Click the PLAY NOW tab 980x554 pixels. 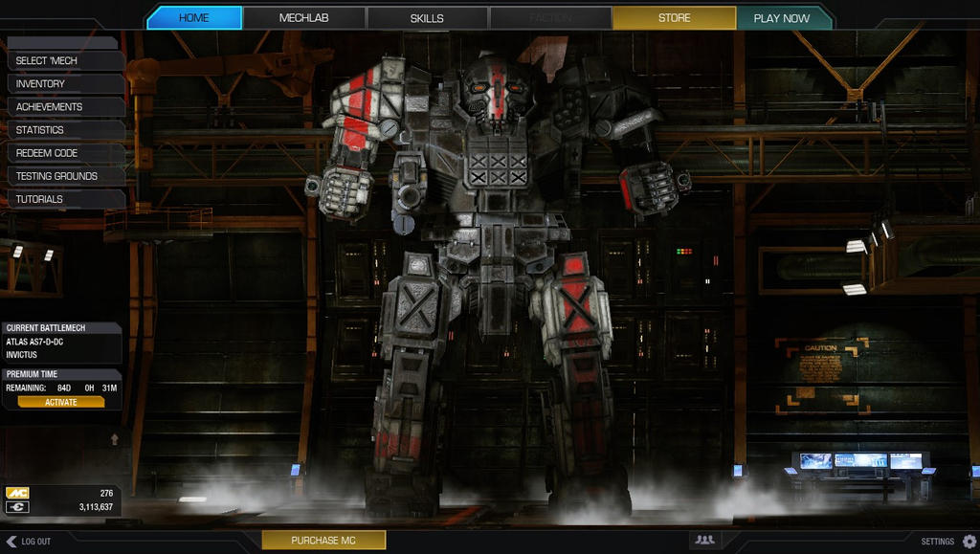783,18
